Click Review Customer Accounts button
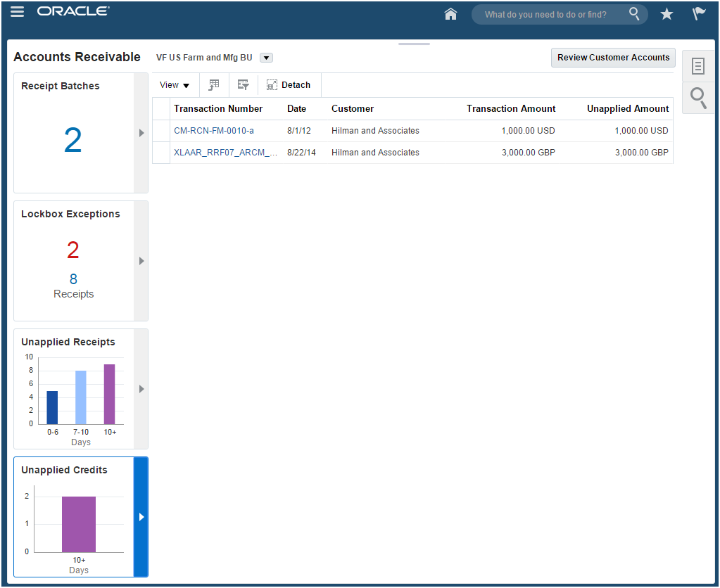 point(613,58)
